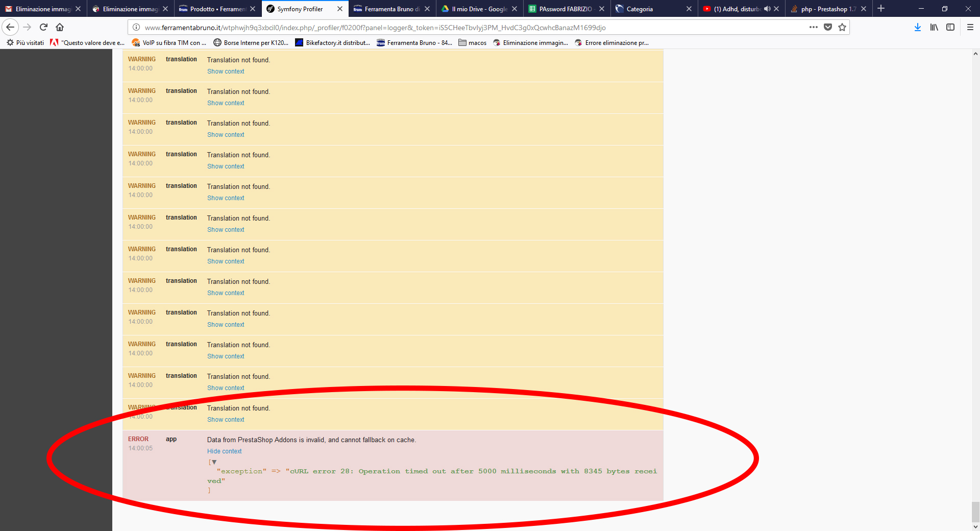Open the Firefox hamburger menu

point(970,27)
